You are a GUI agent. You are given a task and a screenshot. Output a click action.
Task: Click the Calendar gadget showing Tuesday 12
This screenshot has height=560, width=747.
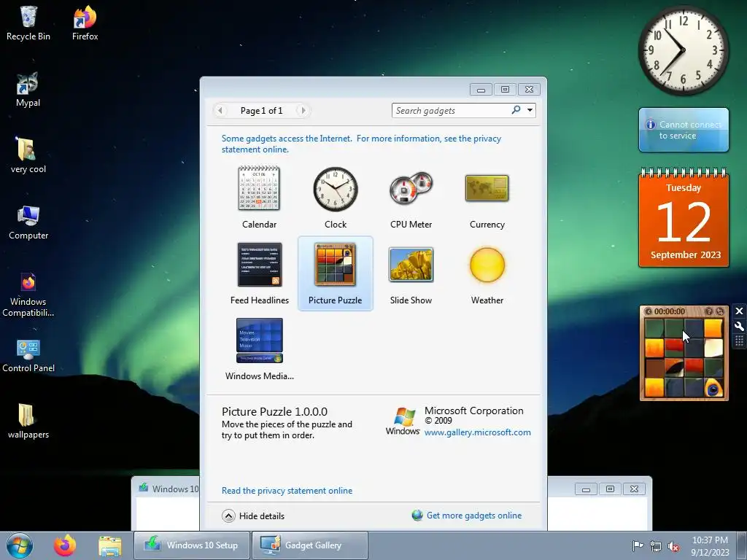(x=684, y=218)
